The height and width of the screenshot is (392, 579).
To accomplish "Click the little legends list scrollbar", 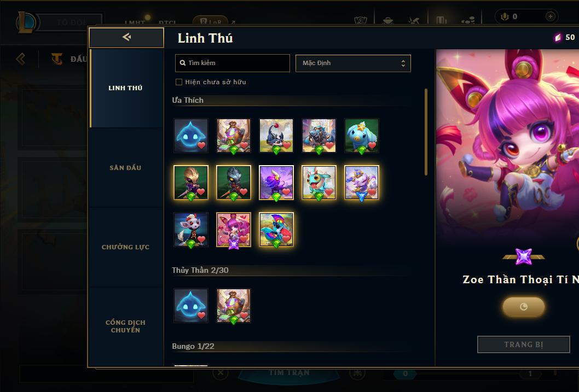I will [x=426, y=132].
